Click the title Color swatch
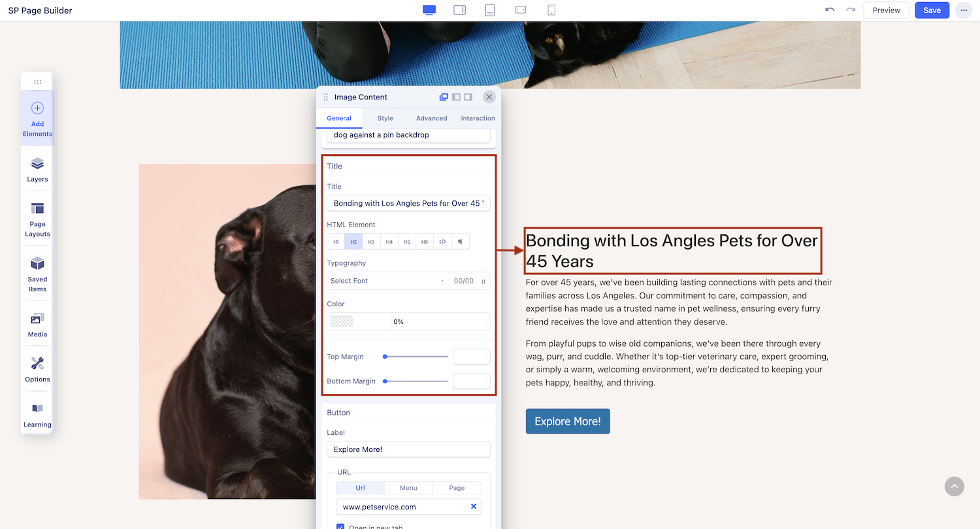The image size is (980, 529). tap(342, 321)
